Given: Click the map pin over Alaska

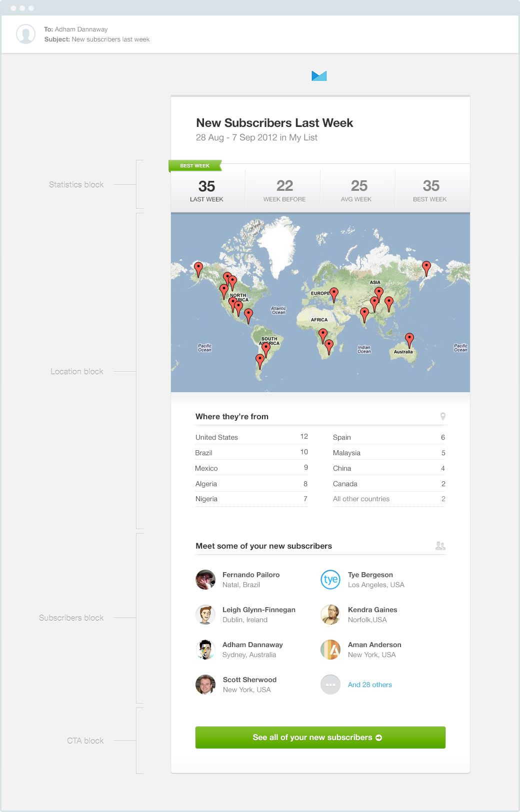Looking at the screenshot, I should click(198, 269).
